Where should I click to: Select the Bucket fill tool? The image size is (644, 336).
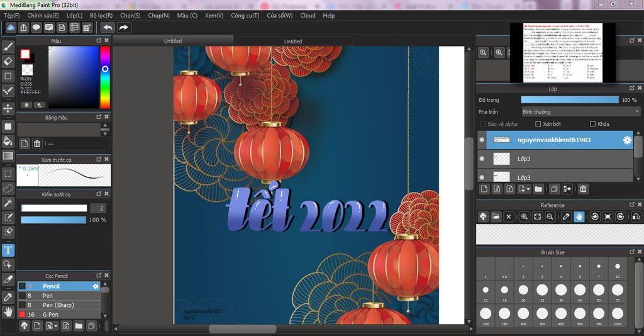point(8,142)
